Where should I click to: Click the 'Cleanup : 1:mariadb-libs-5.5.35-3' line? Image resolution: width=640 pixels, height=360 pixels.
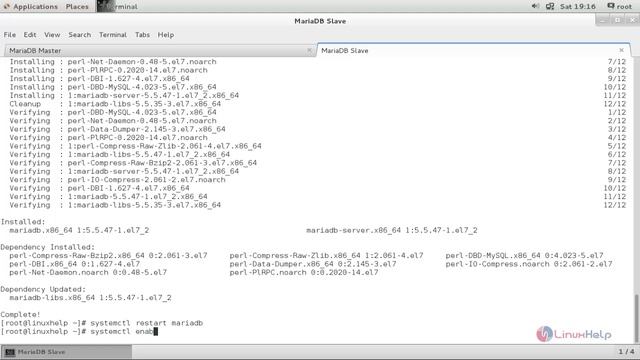[115, 104]
